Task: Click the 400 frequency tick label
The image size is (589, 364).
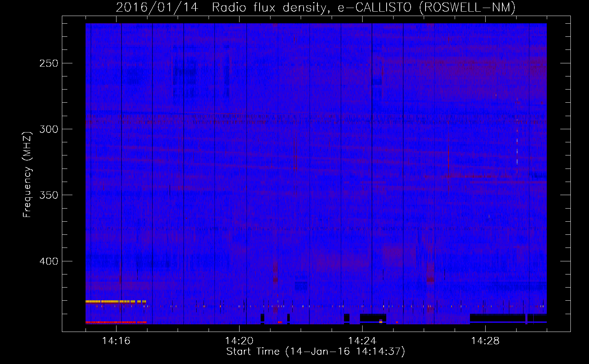Action: [49, 261]
